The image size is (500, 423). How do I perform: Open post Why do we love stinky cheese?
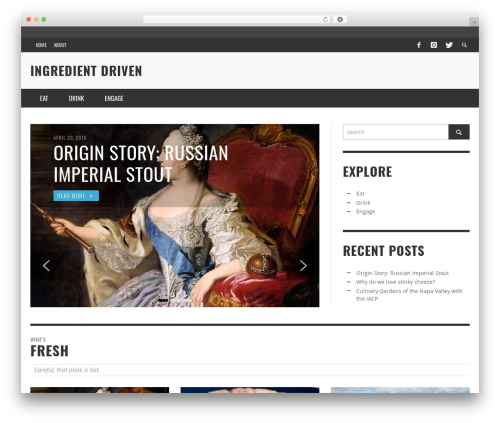[x=395, y=282]
